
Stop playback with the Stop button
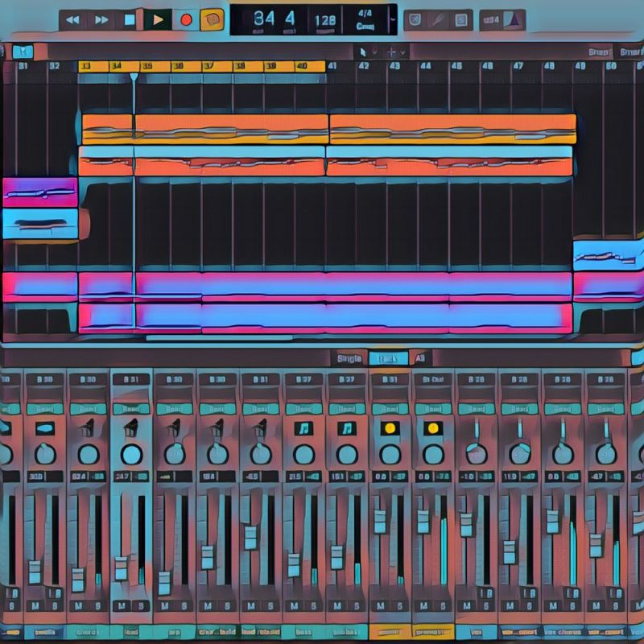click(x=130, y=20)
